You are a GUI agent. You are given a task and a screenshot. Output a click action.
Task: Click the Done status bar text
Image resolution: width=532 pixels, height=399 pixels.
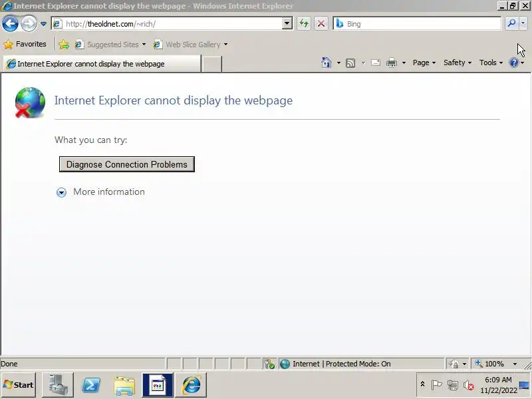click(x=9, y=364)
